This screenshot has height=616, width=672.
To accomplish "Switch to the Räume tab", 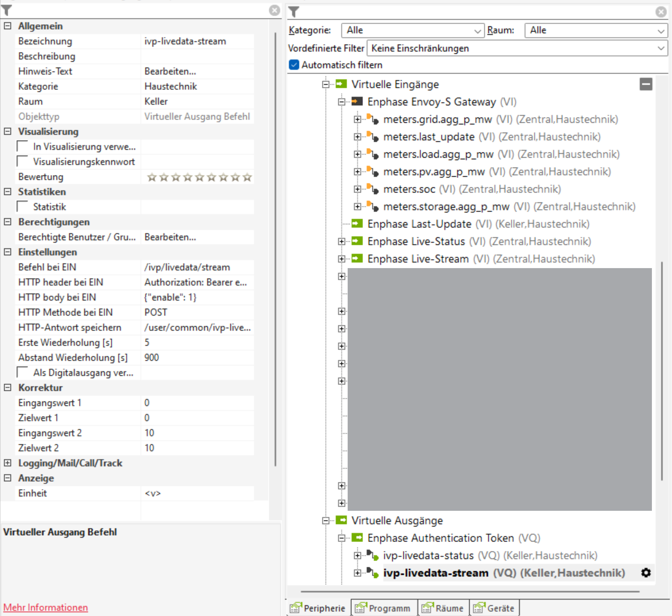I will point(443,608).
